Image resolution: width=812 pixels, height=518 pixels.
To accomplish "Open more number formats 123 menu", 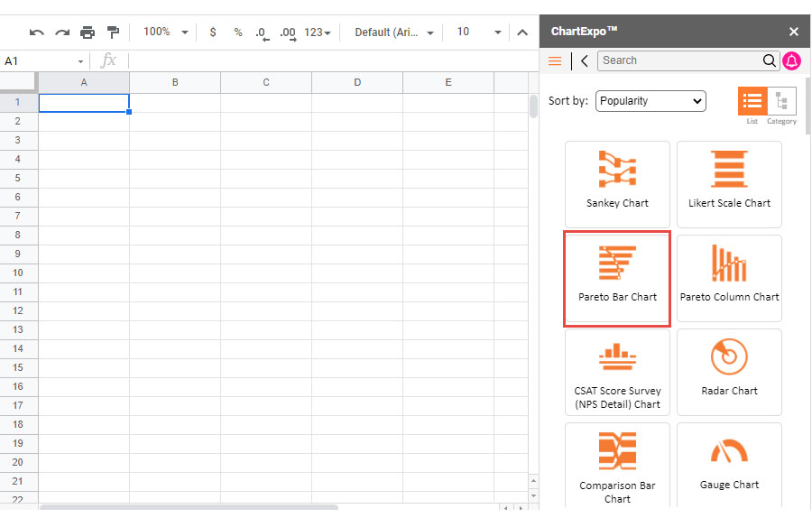I will click(317, 32).
